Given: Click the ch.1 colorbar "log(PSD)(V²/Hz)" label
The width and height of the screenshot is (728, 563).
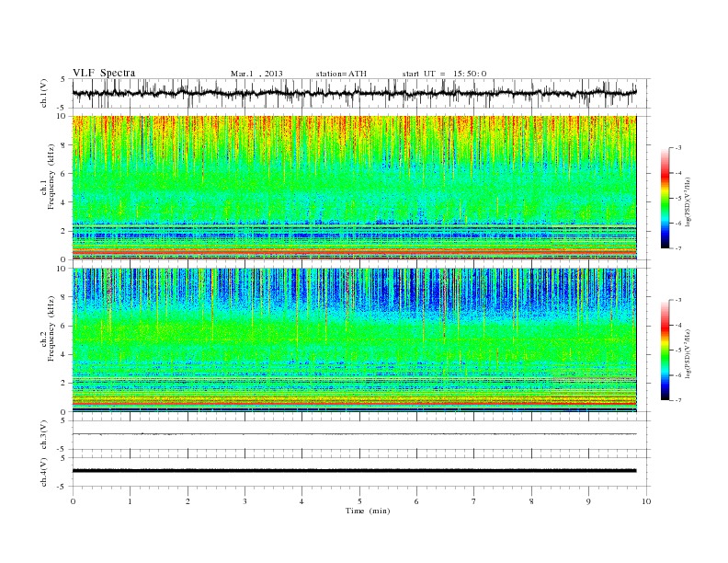Looking at the screenshot, I should tap(688, 201).
